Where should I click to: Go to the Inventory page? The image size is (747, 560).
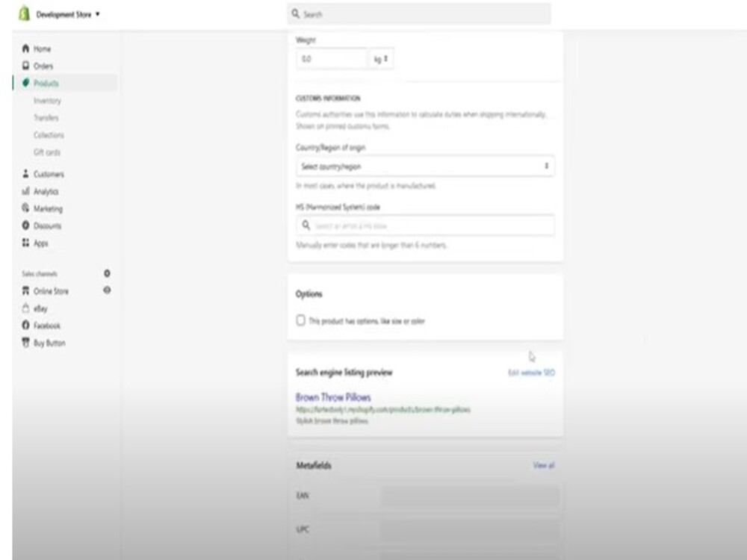[x=48, y=100]
